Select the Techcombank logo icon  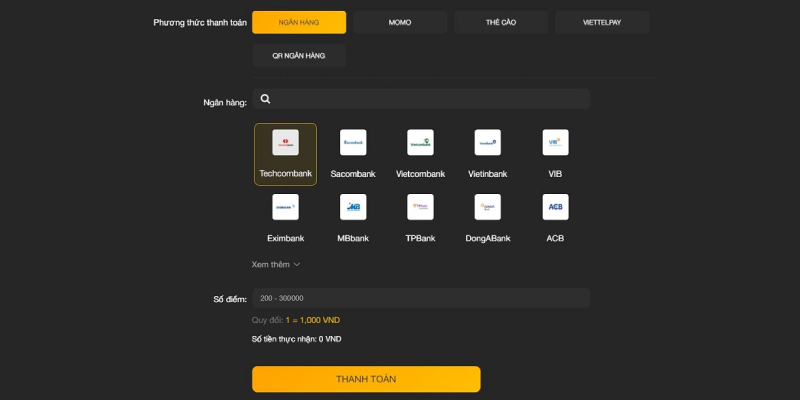285,142
